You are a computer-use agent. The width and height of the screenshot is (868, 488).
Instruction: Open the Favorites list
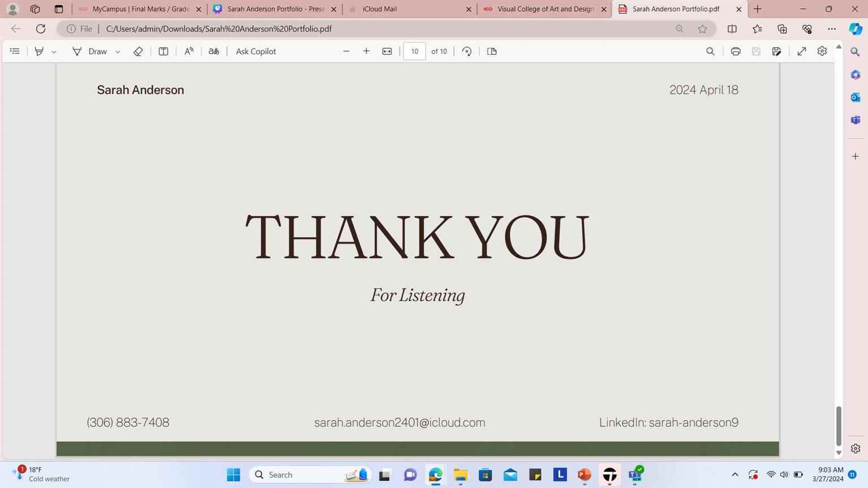tap(757, 29)
